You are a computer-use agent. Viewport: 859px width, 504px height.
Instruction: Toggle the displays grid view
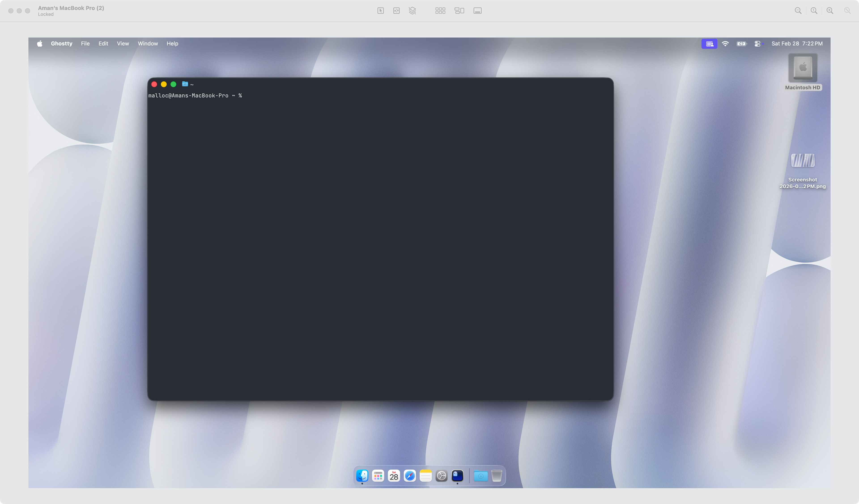[x=440, y=10]
